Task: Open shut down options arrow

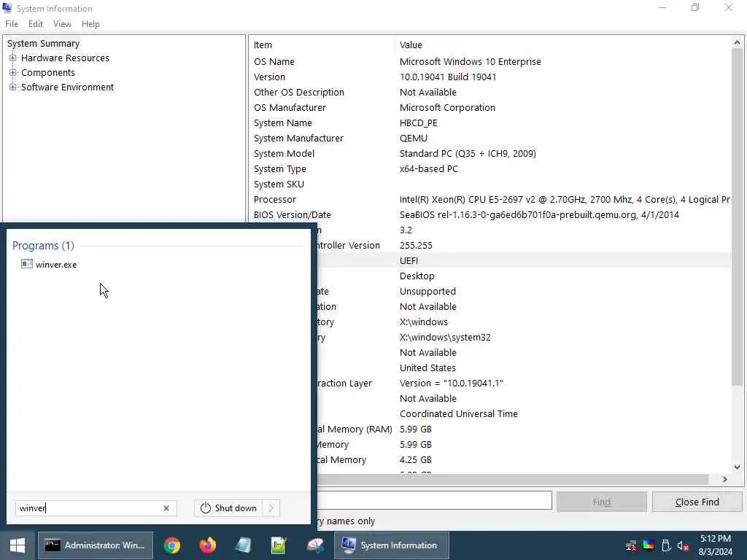Action: [x=271, y=508]
